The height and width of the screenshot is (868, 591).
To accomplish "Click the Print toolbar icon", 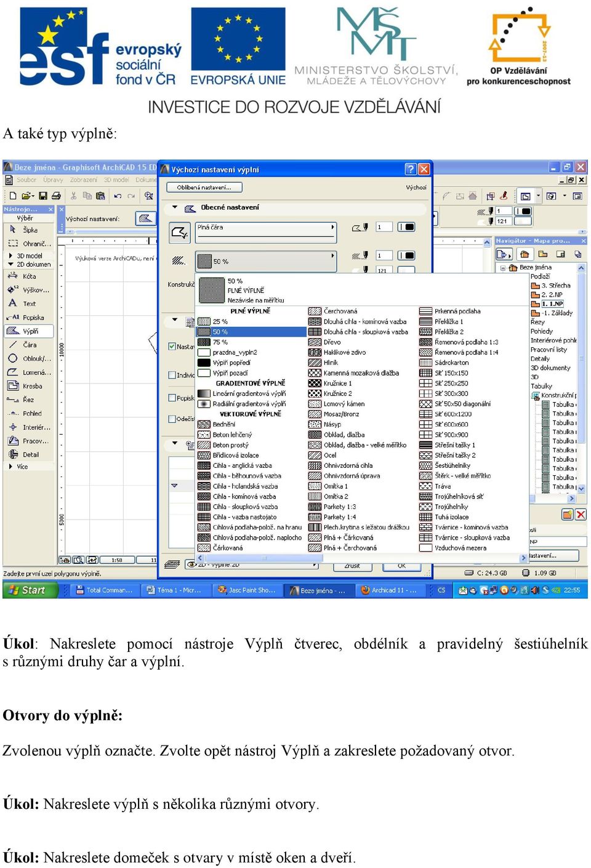I will click(x=56, y=196).
